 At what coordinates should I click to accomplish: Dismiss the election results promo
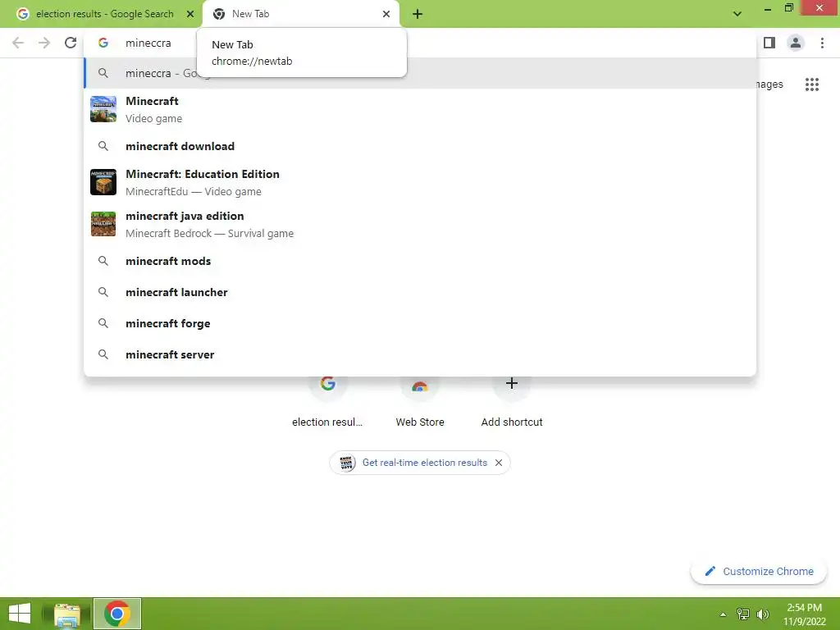[499, 463]
